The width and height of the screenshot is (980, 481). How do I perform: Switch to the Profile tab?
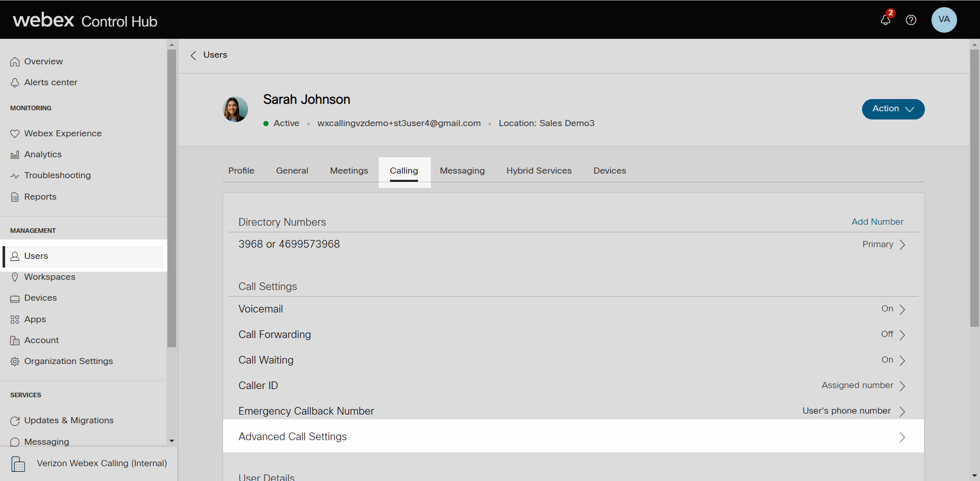[x=241, y=171]
